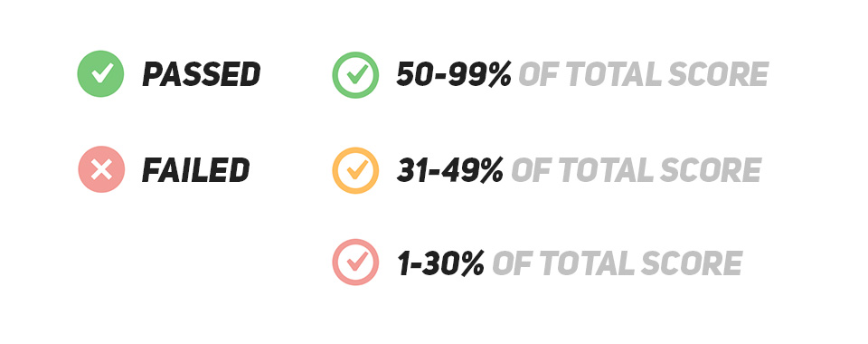868x344 pixels.
Task: Select the orange outlined checkmark circle icon
Action: pos(355,170)
